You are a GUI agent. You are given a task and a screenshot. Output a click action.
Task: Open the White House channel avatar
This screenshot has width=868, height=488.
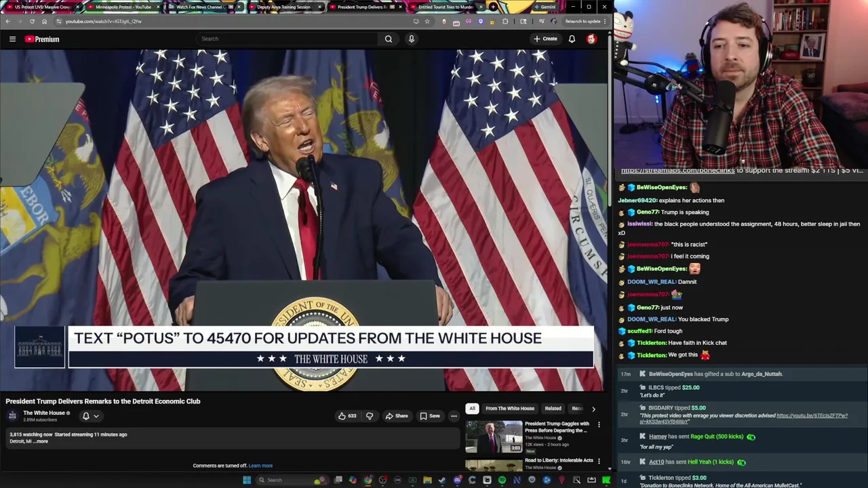point(12,415)
